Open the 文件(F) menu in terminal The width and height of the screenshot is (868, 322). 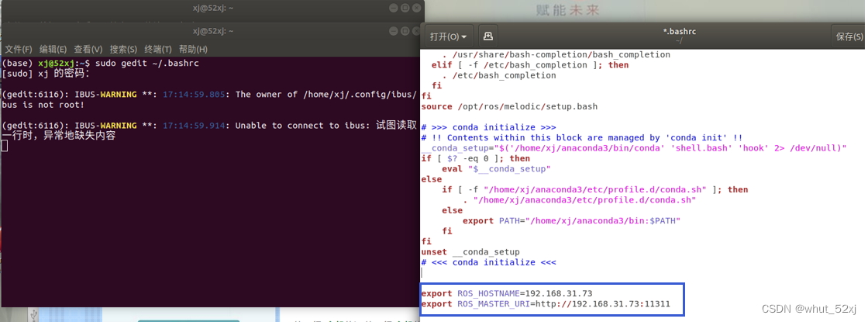click(x=19, y=50)
